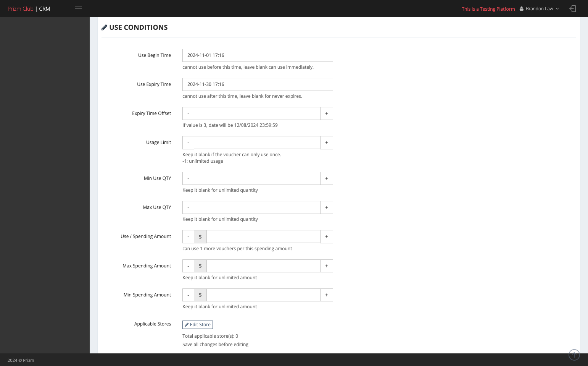The image size is (588, 366).
Task: Click the scroll-to-top arrow icon
Action: pos(574,355)
